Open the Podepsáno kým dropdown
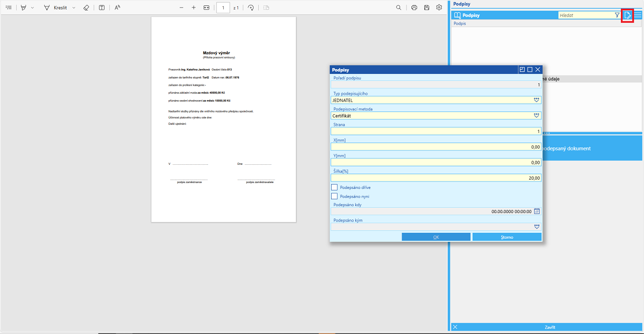This screenshot has height=334, width=644. (x=537, y=227)
